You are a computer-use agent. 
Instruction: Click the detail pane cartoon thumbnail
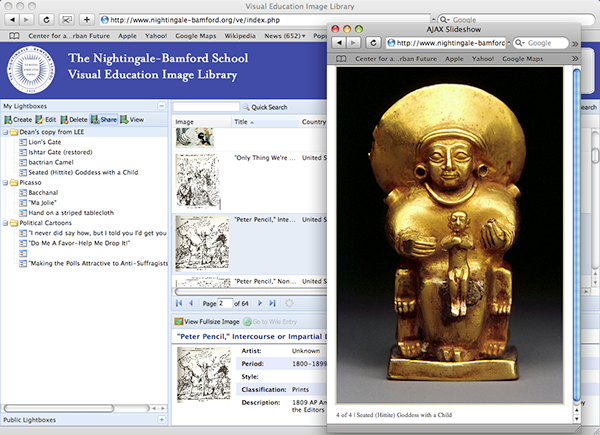click(204, 374)
